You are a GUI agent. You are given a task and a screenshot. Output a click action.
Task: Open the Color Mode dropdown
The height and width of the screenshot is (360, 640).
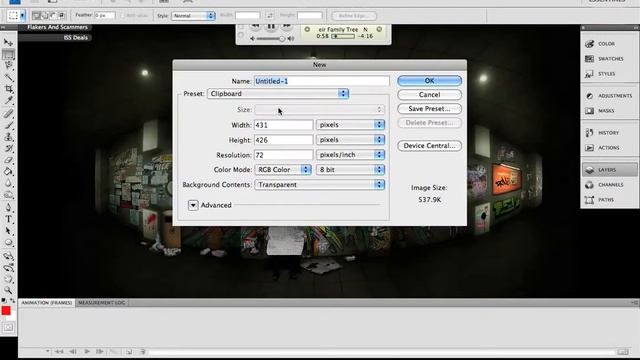click(x=283, y=169)
